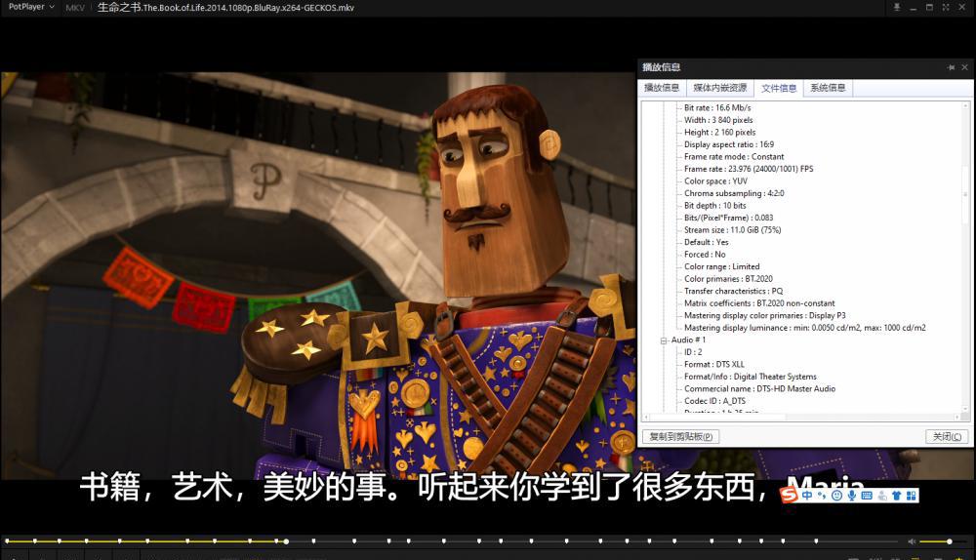Select Format/Info : Digital Theater Systems row

coord(750,377)
